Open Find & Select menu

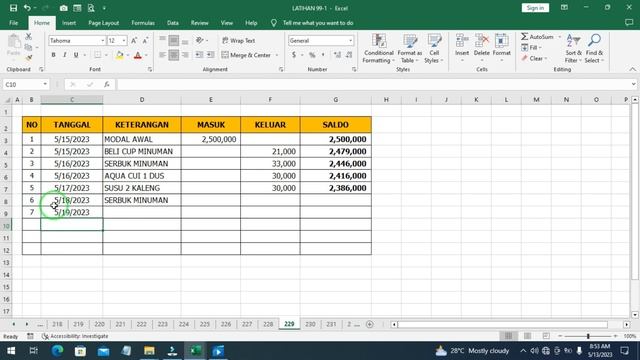(x=594, y=49)
